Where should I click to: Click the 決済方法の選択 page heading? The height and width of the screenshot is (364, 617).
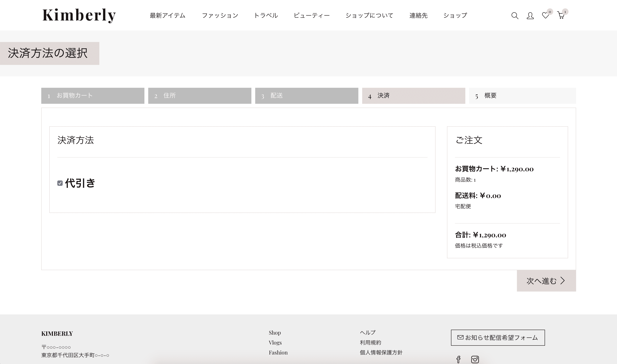[x=48, y=53]
